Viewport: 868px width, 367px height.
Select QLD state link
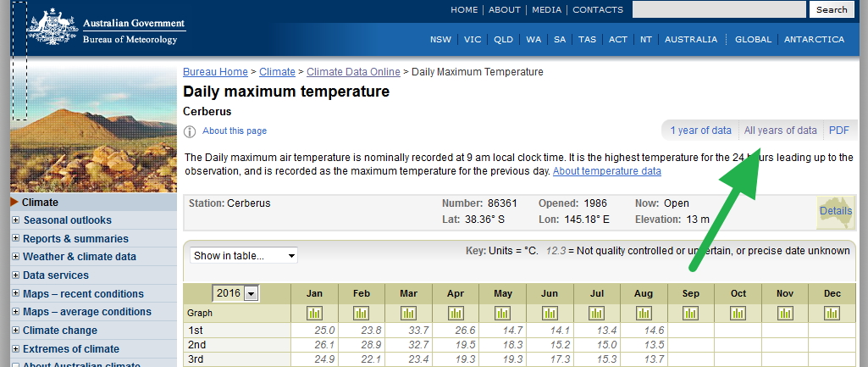504,39
